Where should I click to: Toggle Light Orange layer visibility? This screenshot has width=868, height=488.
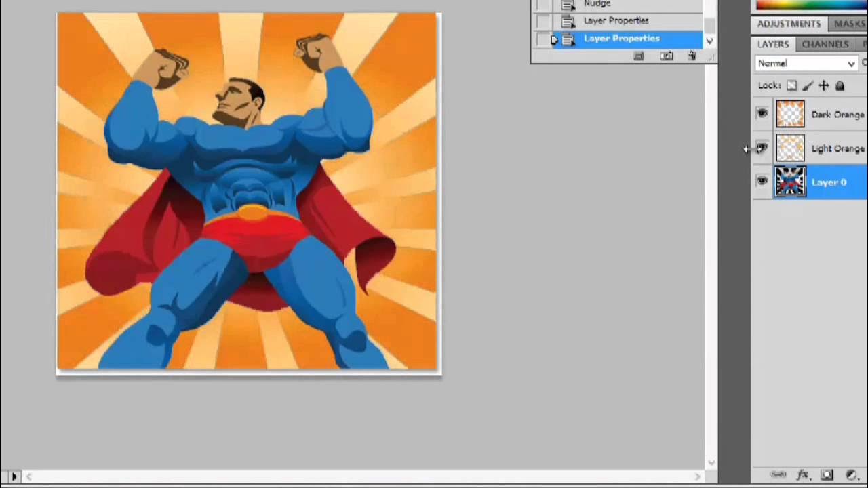click(x=762, y=148)
